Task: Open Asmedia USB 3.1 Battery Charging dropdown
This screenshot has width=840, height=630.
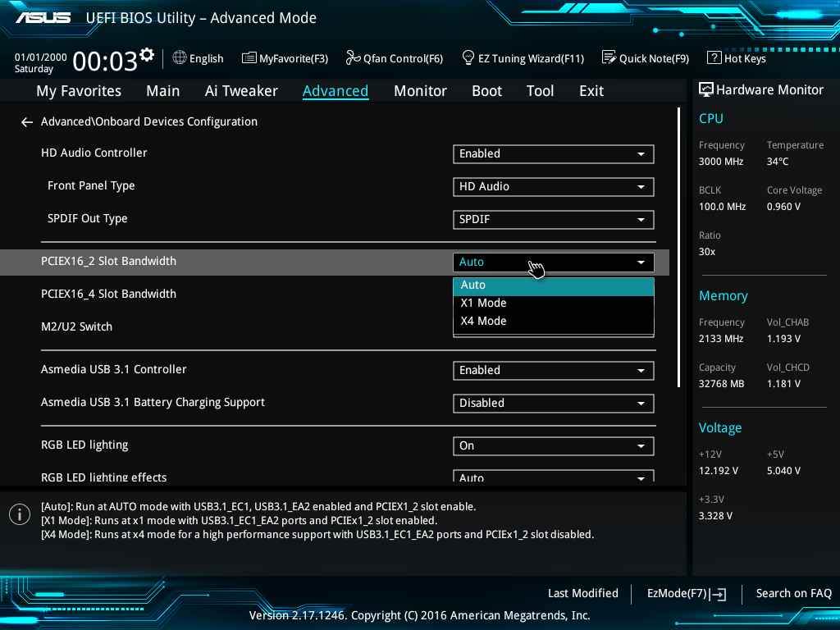Action: [554, 404]
